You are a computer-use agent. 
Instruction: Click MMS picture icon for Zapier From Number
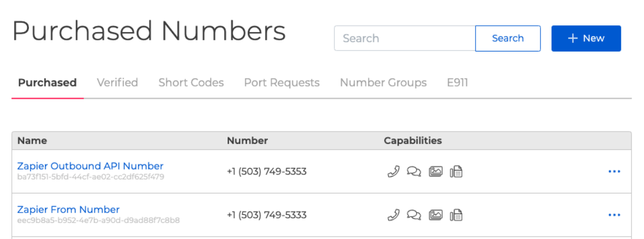[435, 215]
